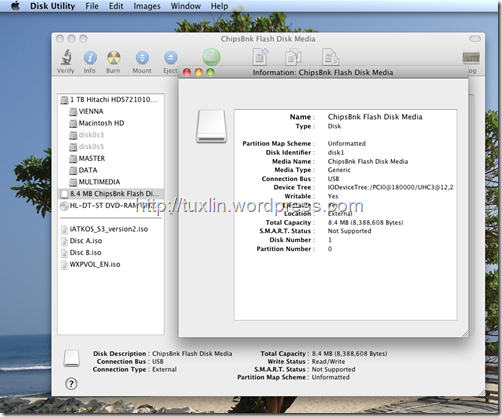
Task: Open the Window menu
Action: 186,6
